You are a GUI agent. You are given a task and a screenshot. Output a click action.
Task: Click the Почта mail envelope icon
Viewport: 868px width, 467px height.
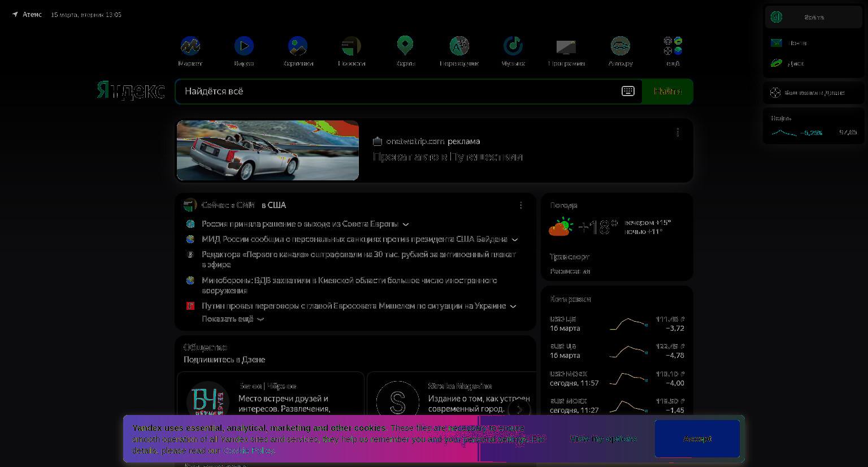click(776, 43)
